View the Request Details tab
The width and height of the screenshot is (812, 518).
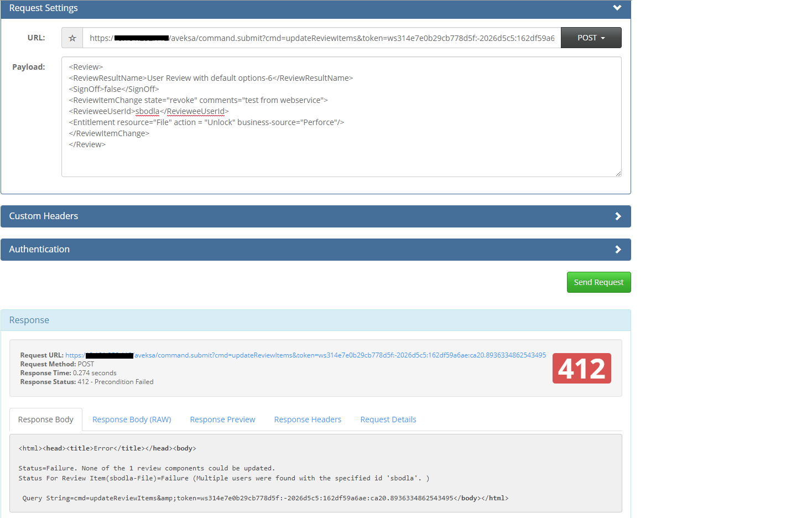[388, 419]
